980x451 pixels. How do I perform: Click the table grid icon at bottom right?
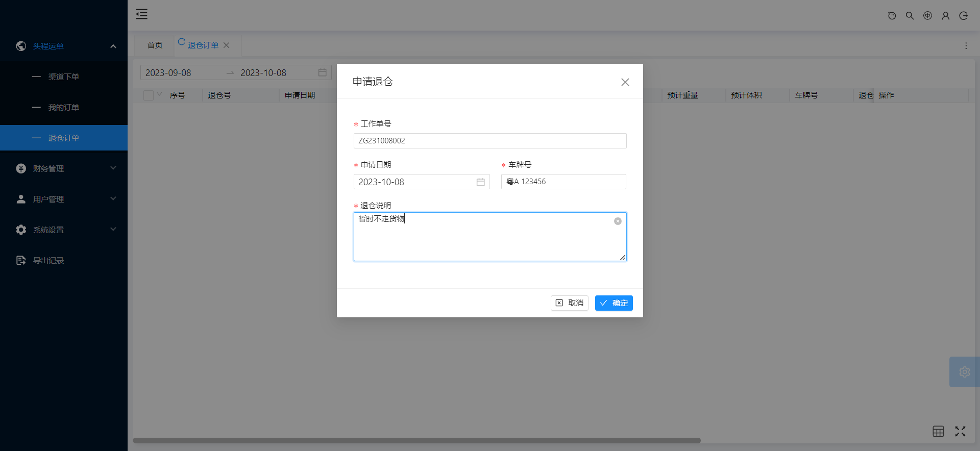point(938,431)
